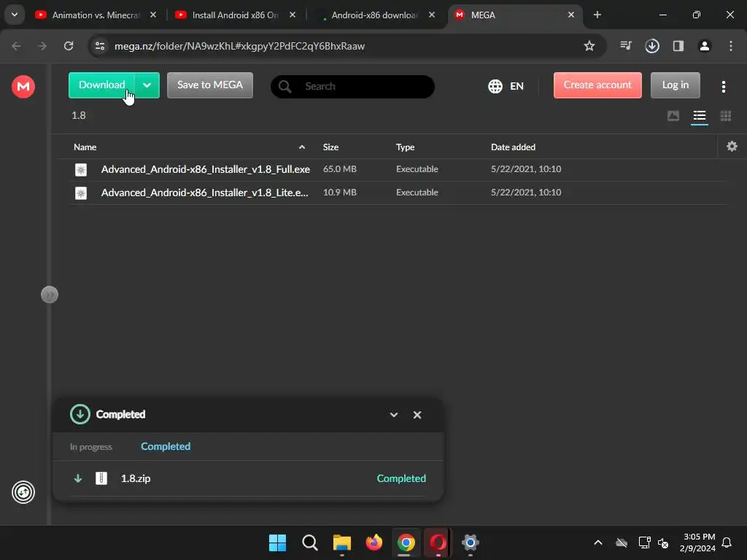Switch to In progress transfers tab
This screenshot has width=747, height=560.
pos(91,447)
